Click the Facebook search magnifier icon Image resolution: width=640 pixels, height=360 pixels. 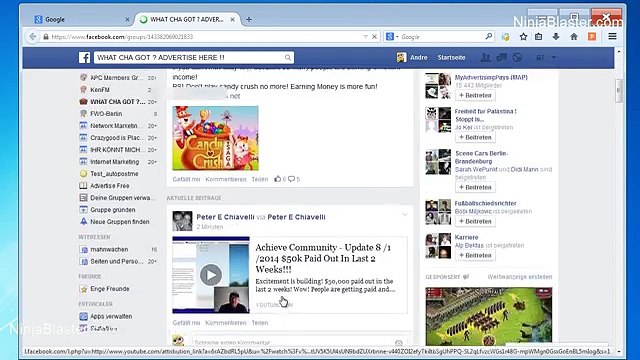tap(288, 58)
